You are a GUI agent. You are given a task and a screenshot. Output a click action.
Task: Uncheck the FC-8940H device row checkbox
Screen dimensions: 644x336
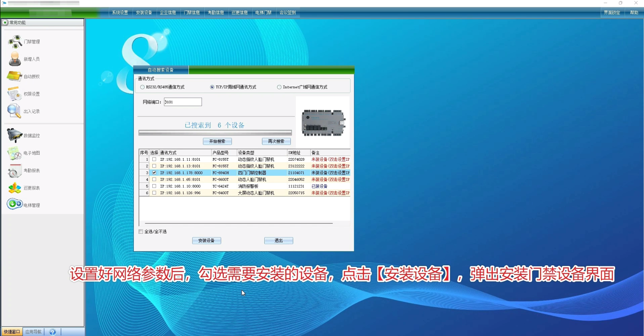154,173
